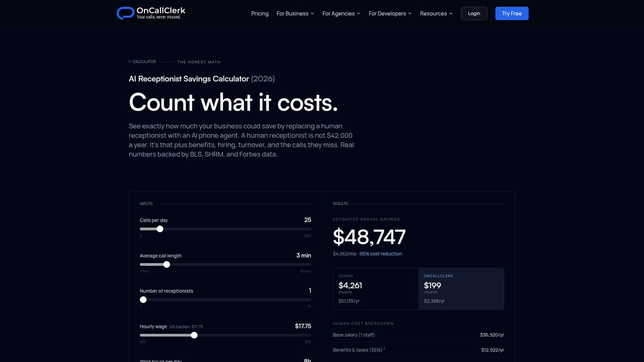Expand the For Agencies menu
Viewport: 644px width, 362px height.
click(341, 14)
